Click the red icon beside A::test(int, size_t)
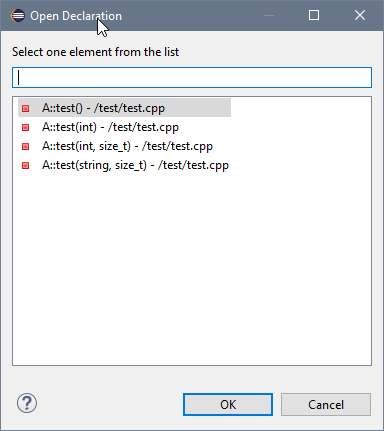Image resolution: width=384 pixels, height=431 pixels. (26, 146)
